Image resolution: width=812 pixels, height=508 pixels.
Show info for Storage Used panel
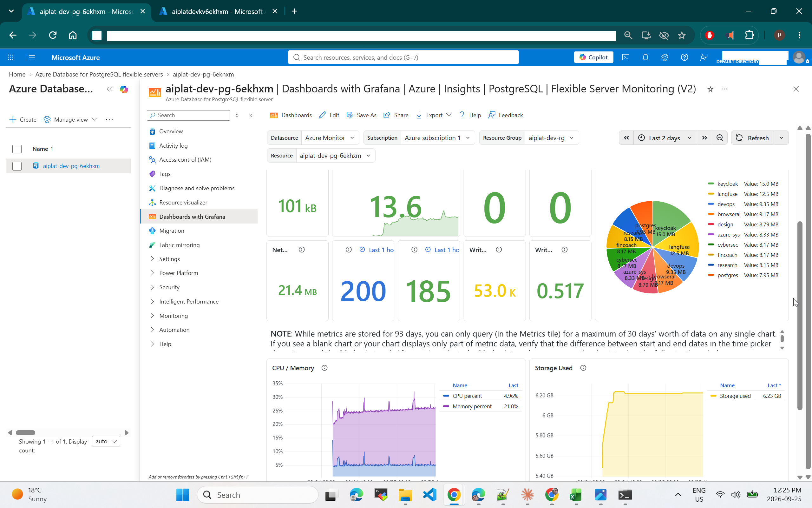(583, 368)
